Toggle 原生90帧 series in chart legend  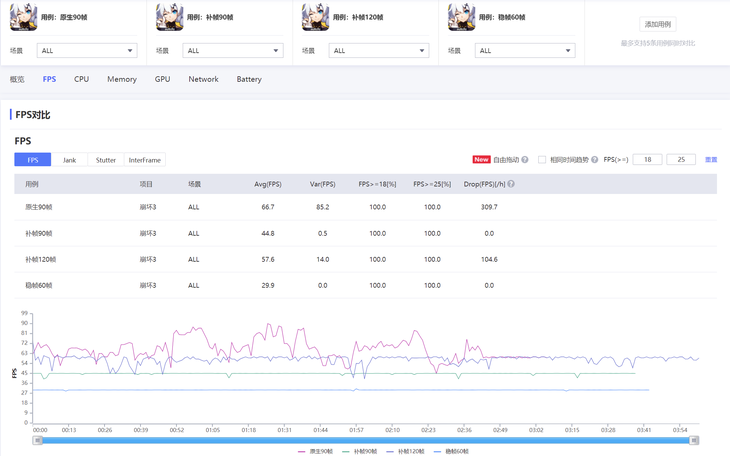[x=316, y=452]
